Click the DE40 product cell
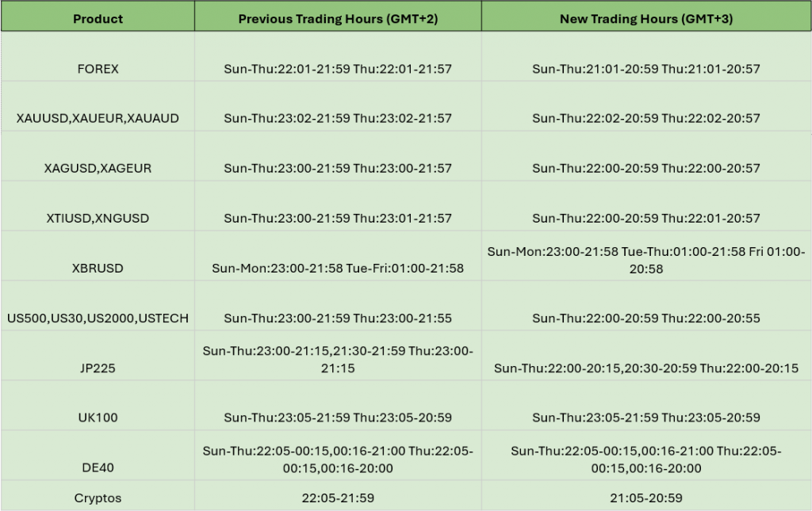 coord(98,455)
